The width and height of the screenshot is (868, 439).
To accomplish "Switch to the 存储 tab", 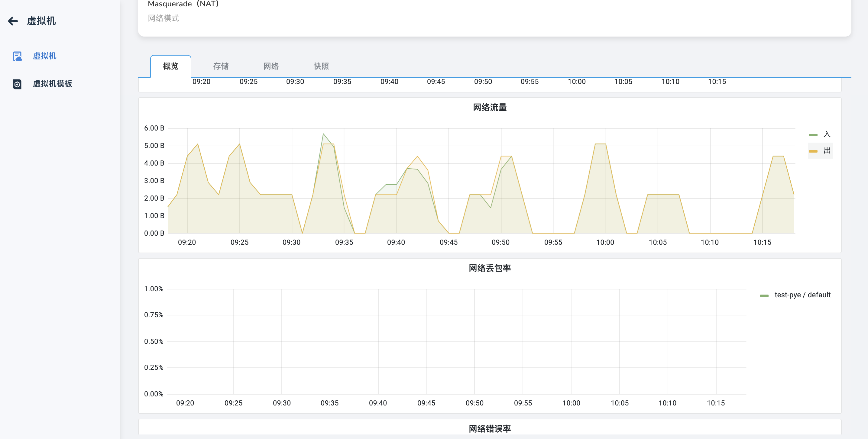I will 221,66.
